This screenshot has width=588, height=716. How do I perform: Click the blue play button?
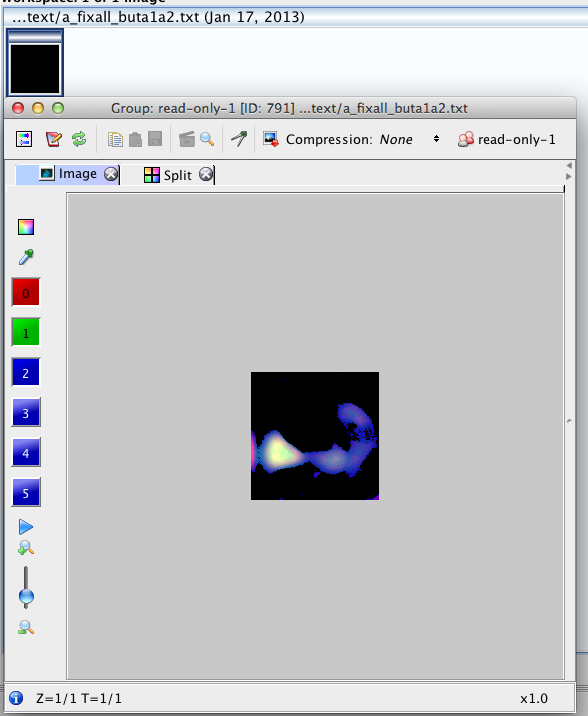(26, 526)
